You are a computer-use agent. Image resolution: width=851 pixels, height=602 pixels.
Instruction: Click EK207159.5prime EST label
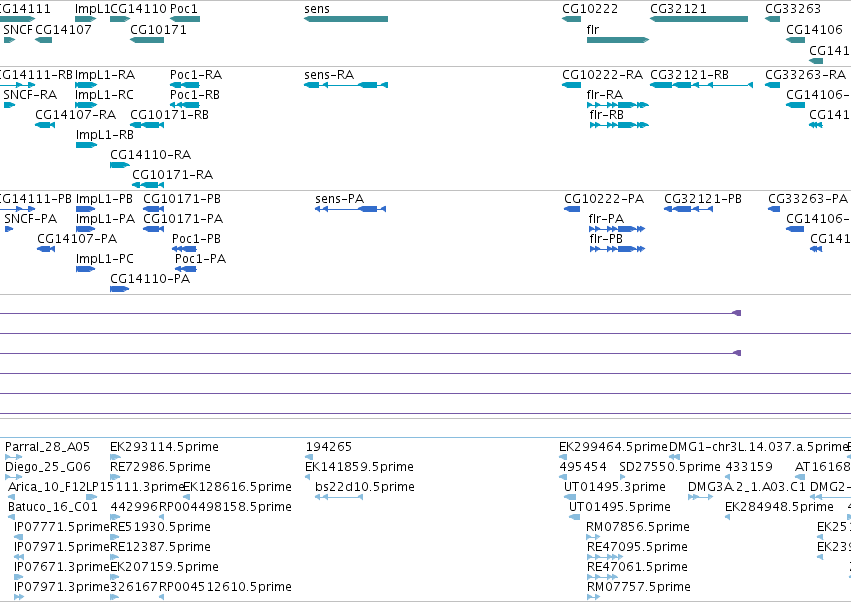(164, 567)
